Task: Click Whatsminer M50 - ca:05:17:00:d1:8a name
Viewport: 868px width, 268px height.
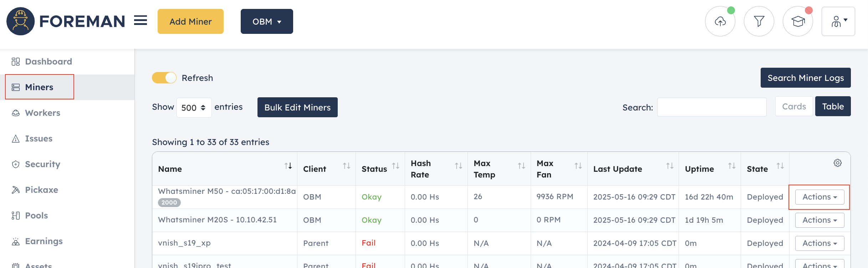Action: tap(227, 191)
